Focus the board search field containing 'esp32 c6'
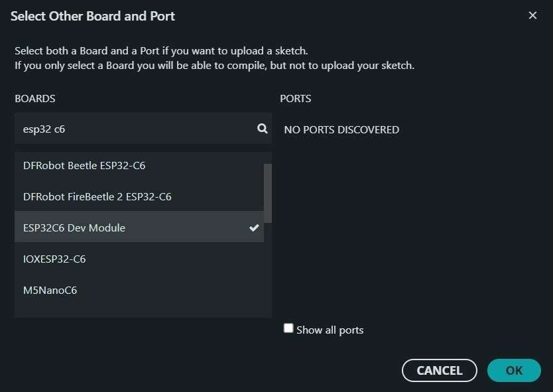The height and width of the screenshot is (392, 553). point(133,129)
